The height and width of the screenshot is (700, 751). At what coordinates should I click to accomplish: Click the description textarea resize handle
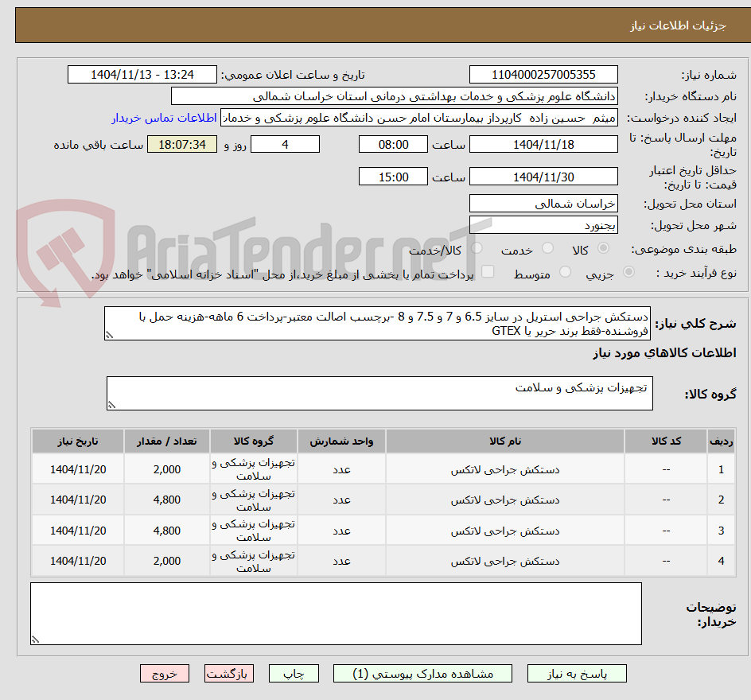click(109, 335)
